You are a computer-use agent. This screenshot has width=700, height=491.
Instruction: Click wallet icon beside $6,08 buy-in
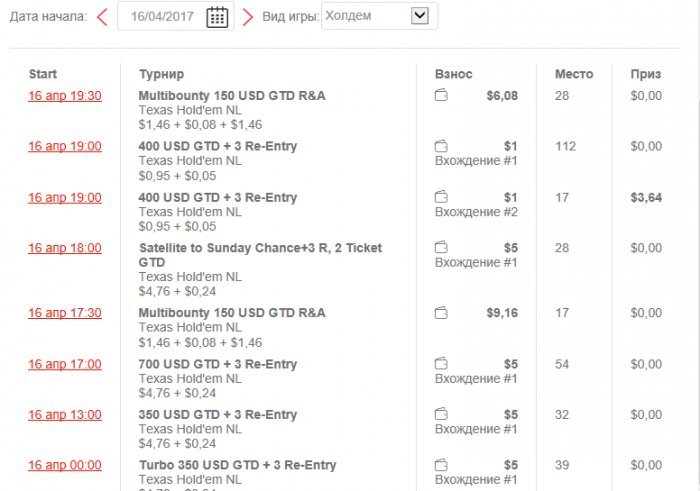[441, 96]
